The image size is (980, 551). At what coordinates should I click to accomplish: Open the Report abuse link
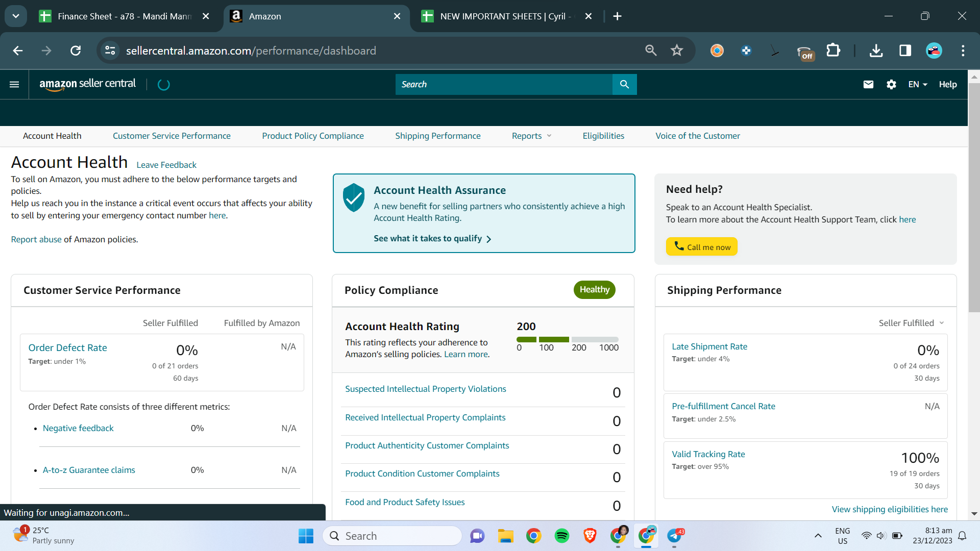click(36, 239)
